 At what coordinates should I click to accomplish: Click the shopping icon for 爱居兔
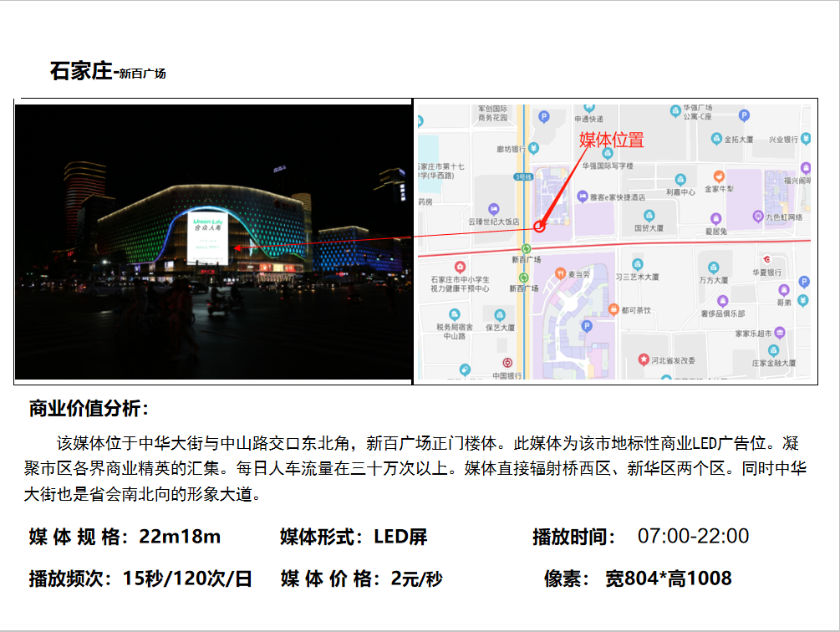(715, 218)
